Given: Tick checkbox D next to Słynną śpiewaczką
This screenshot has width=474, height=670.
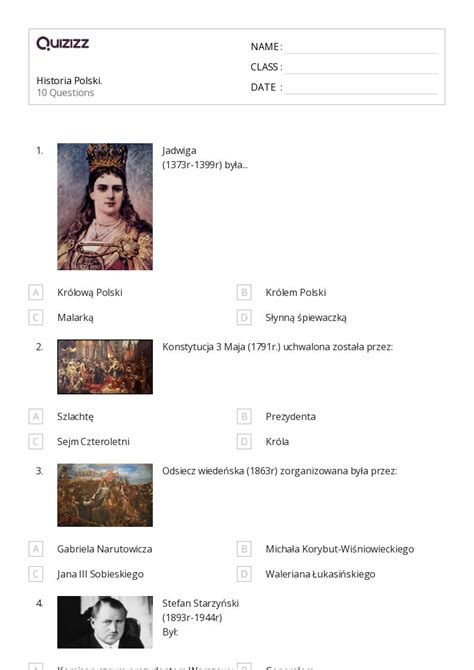Looking at the screenshot, I should point(244,317).
